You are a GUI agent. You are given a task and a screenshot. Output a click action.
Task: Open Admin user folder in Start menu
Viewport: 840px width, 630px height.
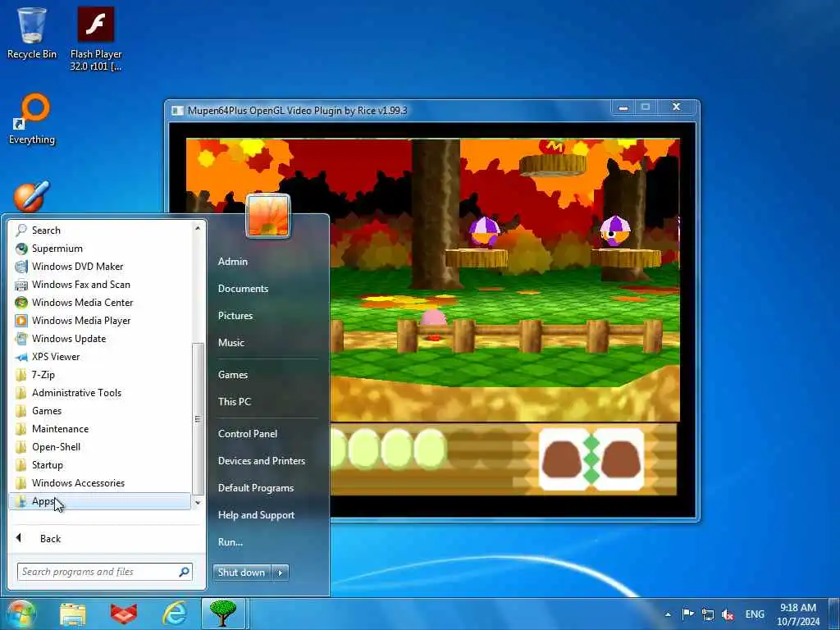[232, 262]
